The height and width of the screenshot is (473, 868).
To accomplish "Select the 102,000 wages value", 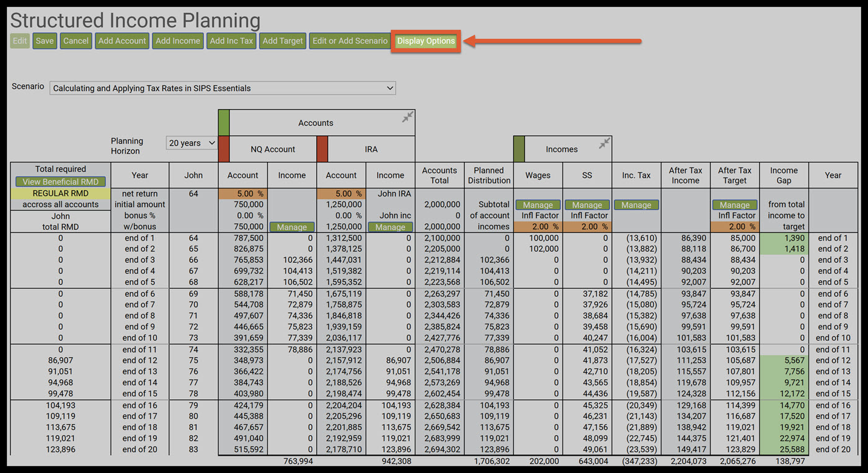I will coord(542,249).
